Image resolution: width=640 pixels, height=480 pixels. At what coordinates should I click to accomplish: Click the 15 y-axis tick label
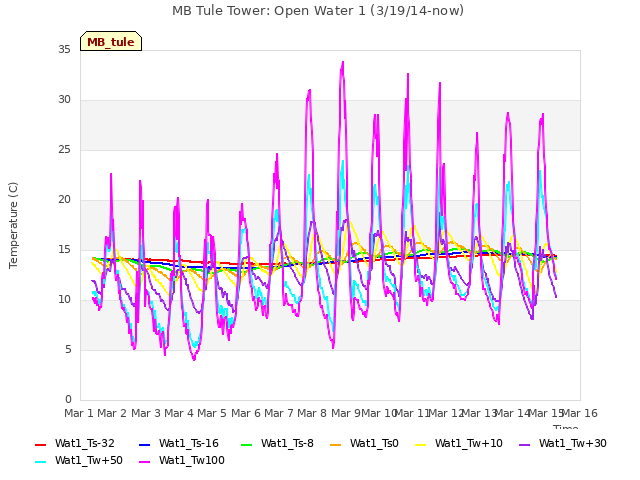[x=64, y=250]
